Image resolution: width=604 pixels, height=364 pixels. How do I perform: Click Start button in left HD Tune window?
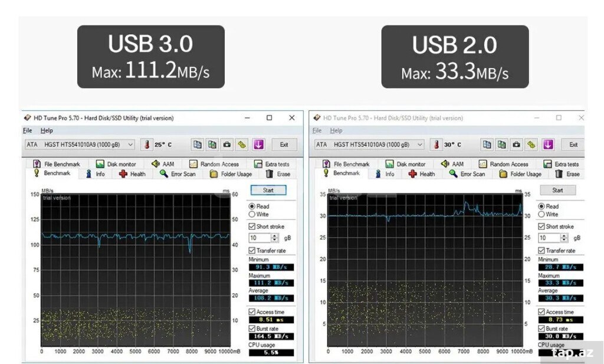268,191
